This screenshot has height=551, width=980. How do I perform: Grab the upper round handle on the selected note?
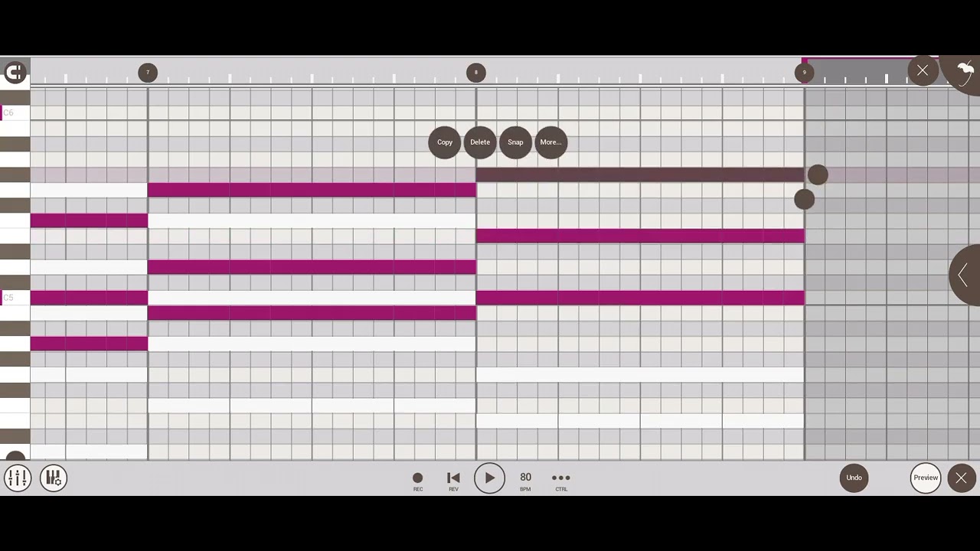[x=818, y=175]
